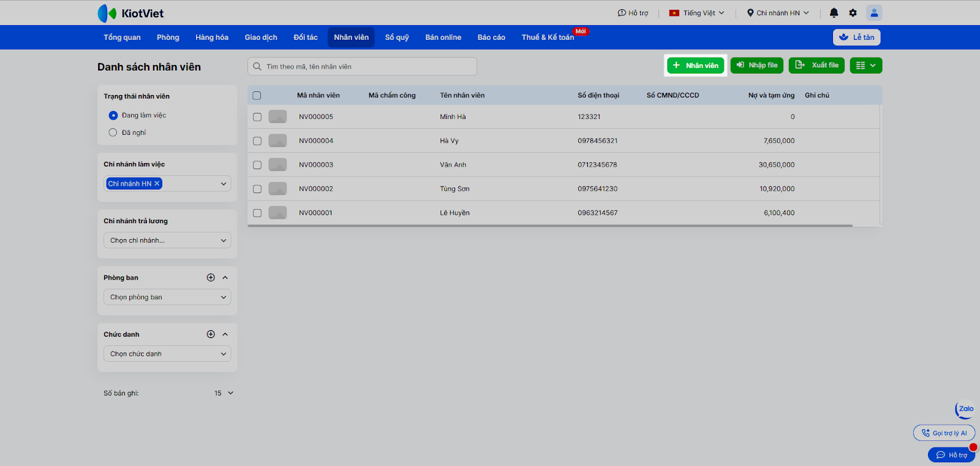
Task: Open the notifications bell
Action: [834, 13]
